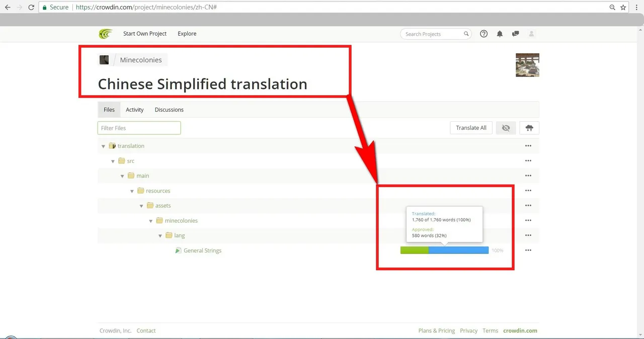Click the Translate All button
The height and width of the screenshot is (339, 644).
pos(471,128)
